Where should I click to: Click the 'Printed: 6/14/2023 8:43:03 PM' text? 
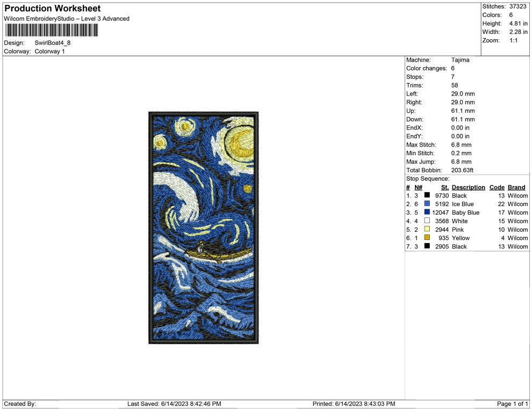(354, 404)
